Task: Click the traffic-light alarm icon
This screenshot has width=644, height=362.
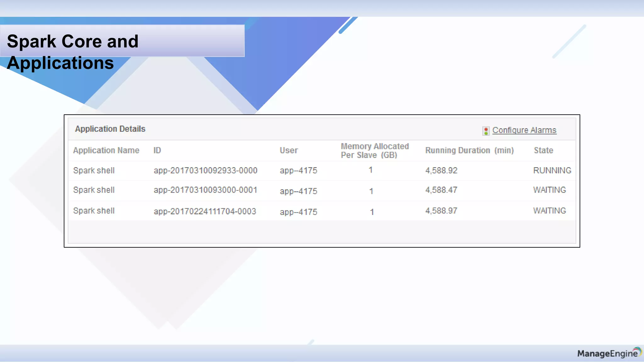Action: 486,131
